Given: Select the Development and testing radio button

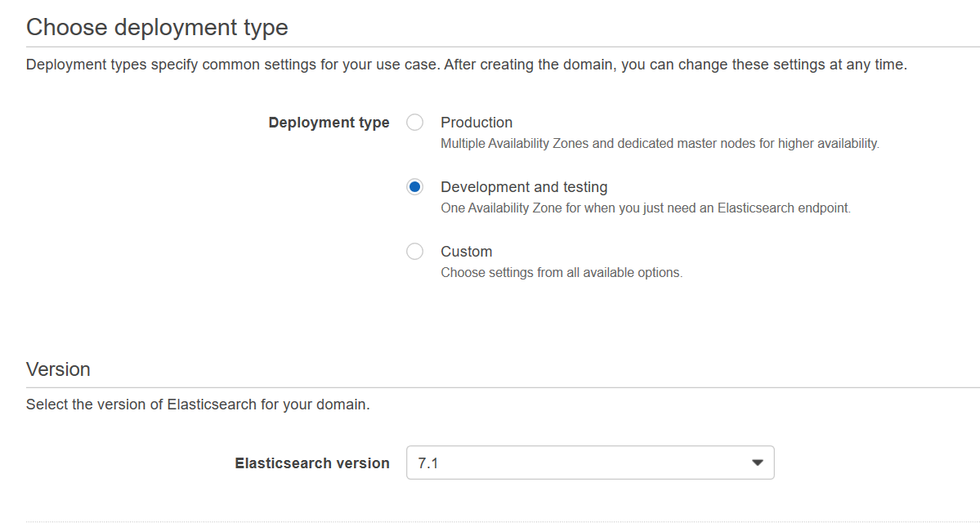Looking at the screenshot, I should tap(415, 187).
